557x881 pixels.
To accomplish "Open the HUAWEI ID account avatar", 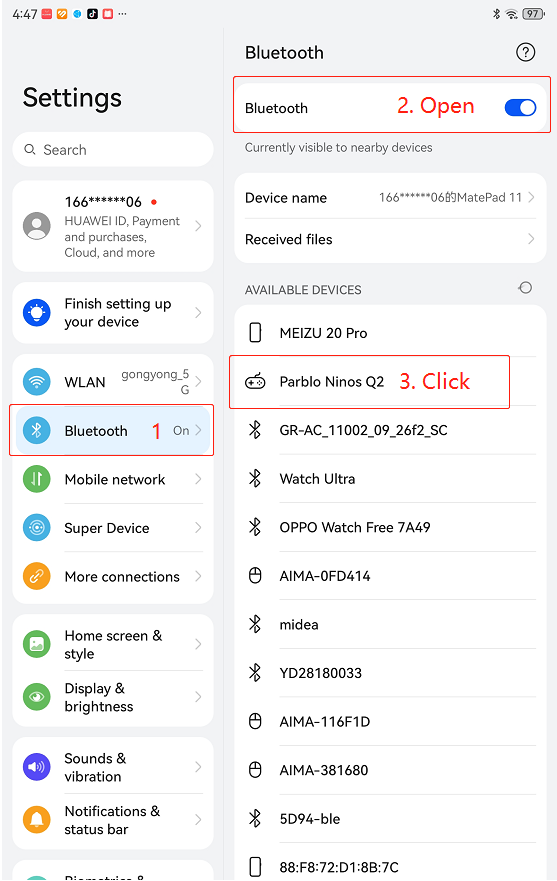I will (x=37, y=226).
